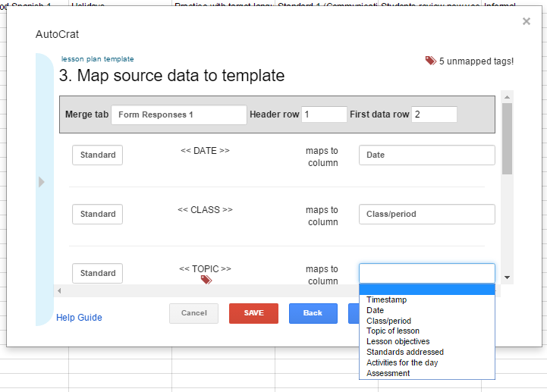This screenshot has width=547, height=392.
Task: Click the << CLASS >> tag text
Action: 205,209
